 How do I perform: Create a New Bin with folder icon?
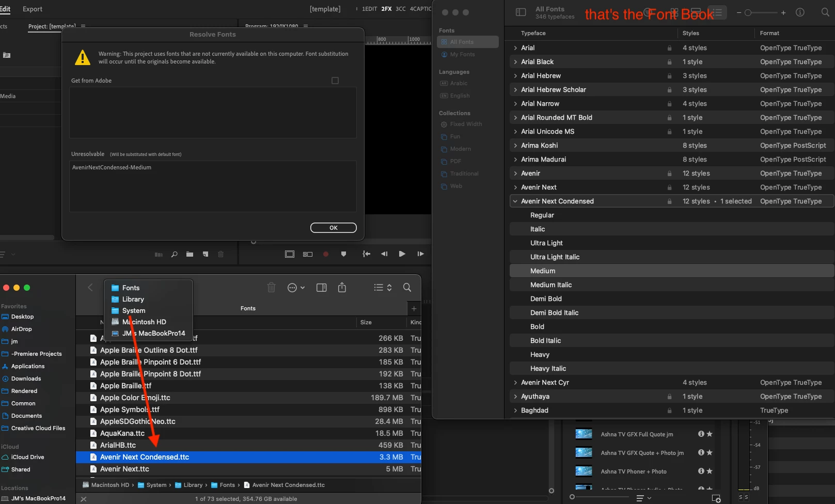click(x=190, y=254)
